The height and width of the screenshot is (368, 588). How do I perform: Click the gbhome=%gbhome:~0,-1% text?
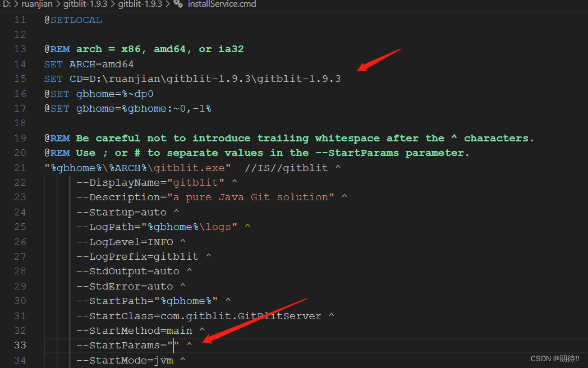[x=144, y=109]
